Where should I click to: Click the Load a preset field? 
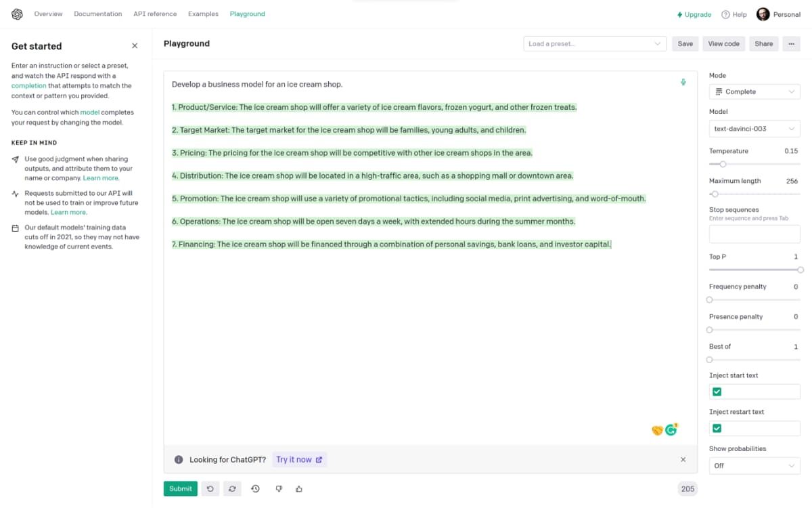click(x=594, y=43)
